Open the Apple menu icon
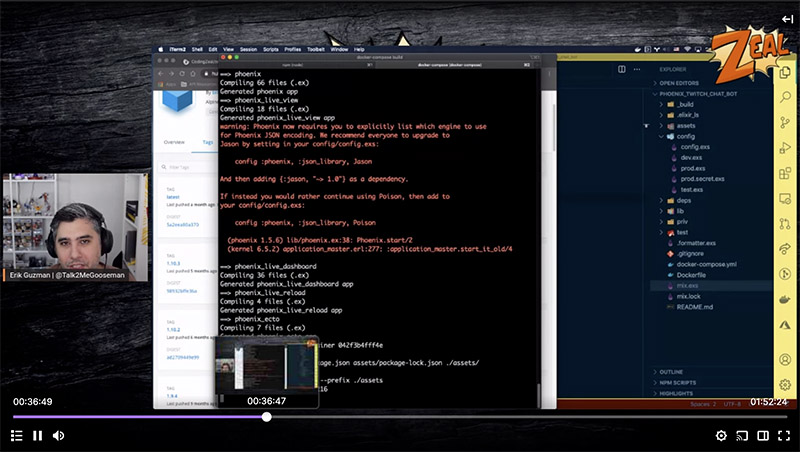800x452 pixels. (161, 49)
